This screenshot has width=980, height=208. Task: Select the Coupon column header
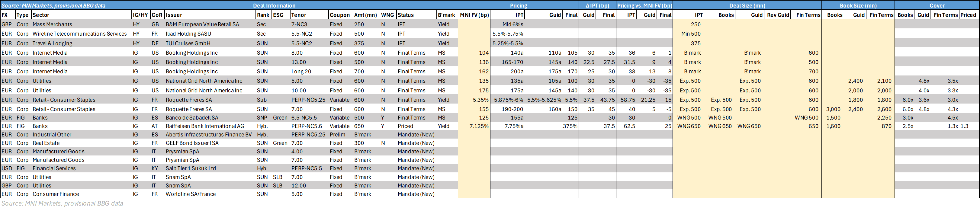(x=340, y=15)
